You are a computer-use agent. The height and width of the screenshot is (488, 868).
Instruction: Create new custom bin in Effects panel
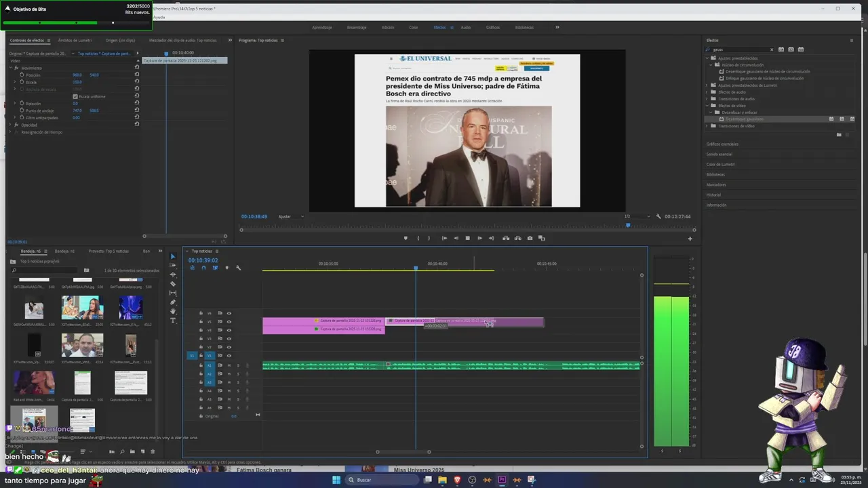click(839, 135)
